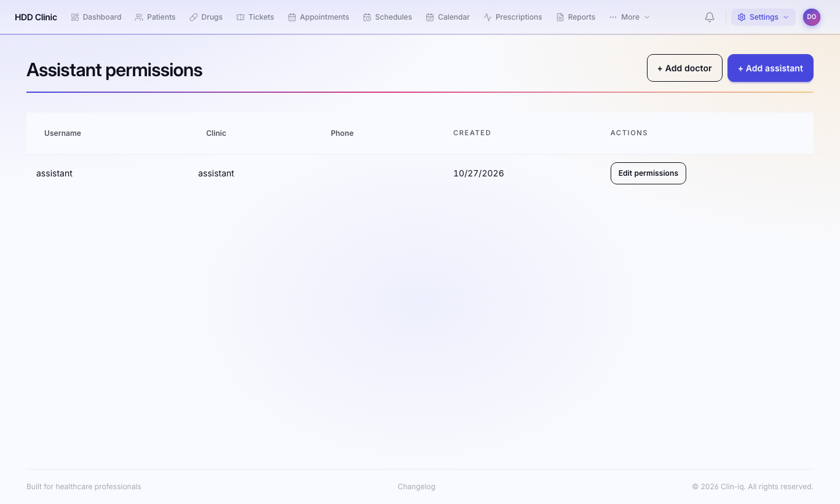Open the DO user avatar
Image resolution: width=840 pixels, height=504 pixels.
(x=812, y=17)
